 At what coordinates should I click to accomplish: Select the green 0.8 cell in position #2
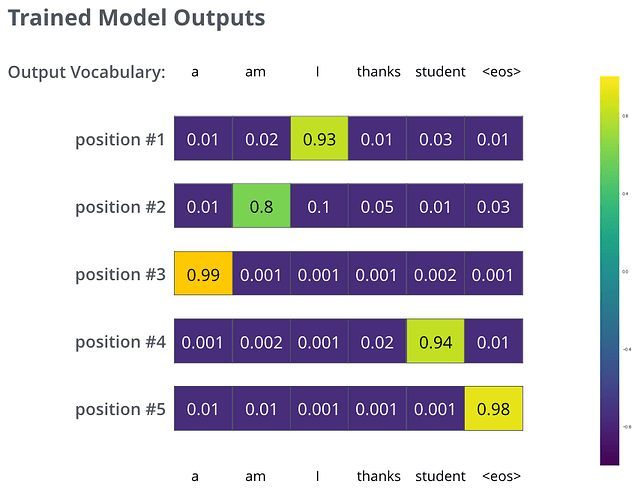[261, 207]
